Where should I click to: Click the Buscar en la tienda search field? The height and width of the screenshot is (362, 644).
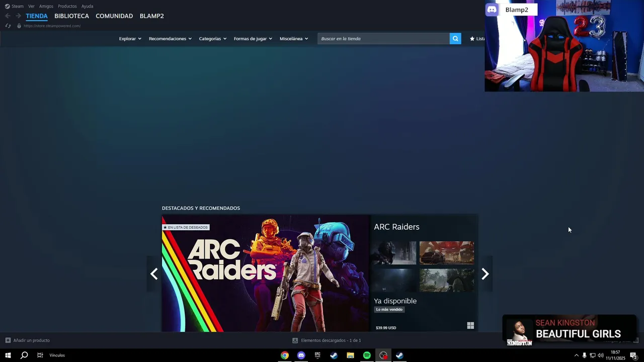point(383,39)
